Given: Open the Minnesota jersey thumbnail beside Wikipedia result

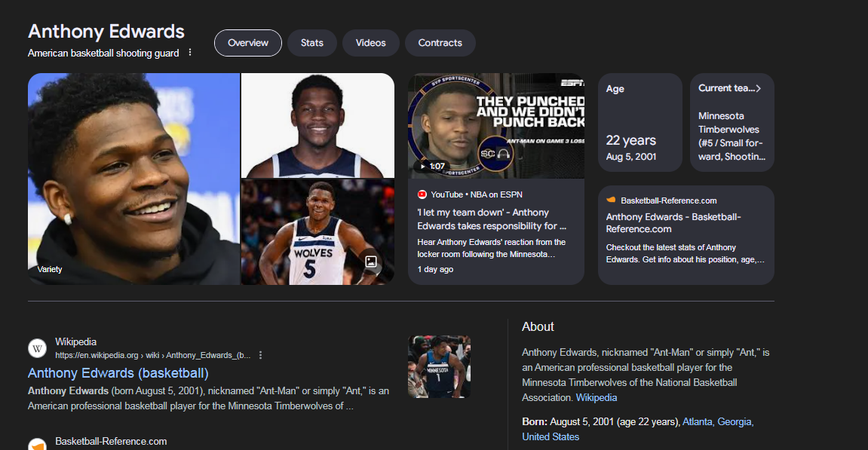Looking at the screenshot, I should point(439,366).
